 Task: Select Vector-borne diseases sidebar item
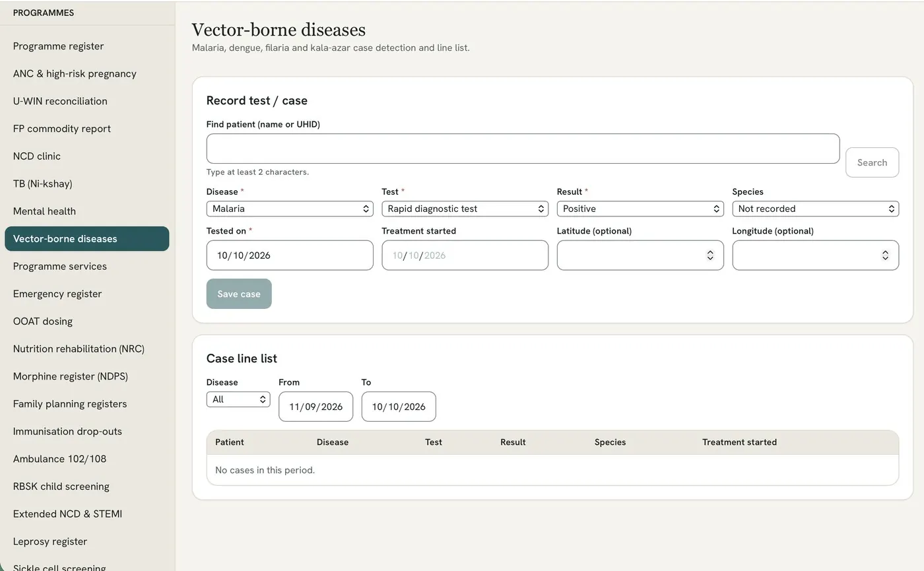(86, 239)
